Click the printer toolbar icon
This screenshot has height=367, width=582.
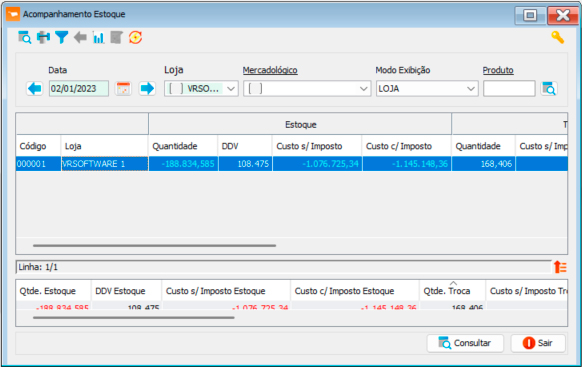43,37
